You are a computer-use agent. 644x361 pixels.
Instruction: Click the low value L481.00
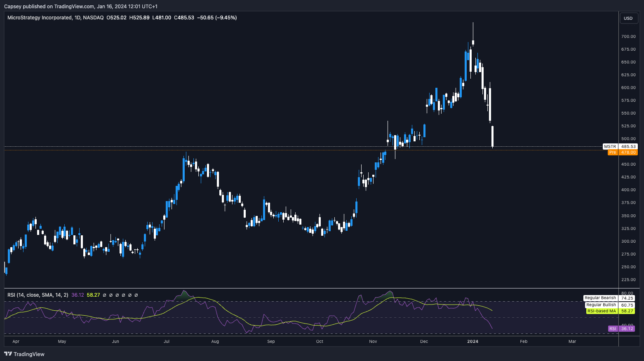162,18
